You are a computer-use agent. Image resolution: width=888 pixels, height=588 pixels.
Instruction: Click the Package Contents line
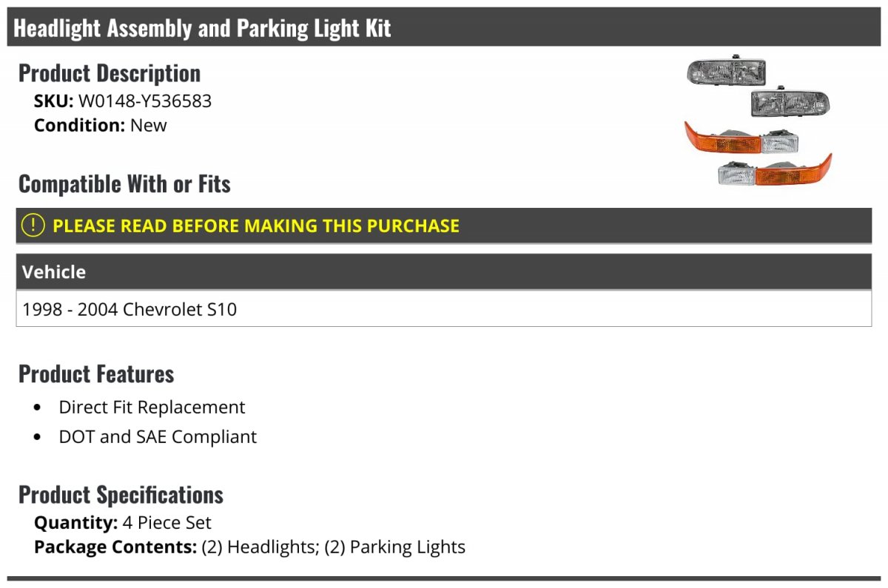(249, 547)
